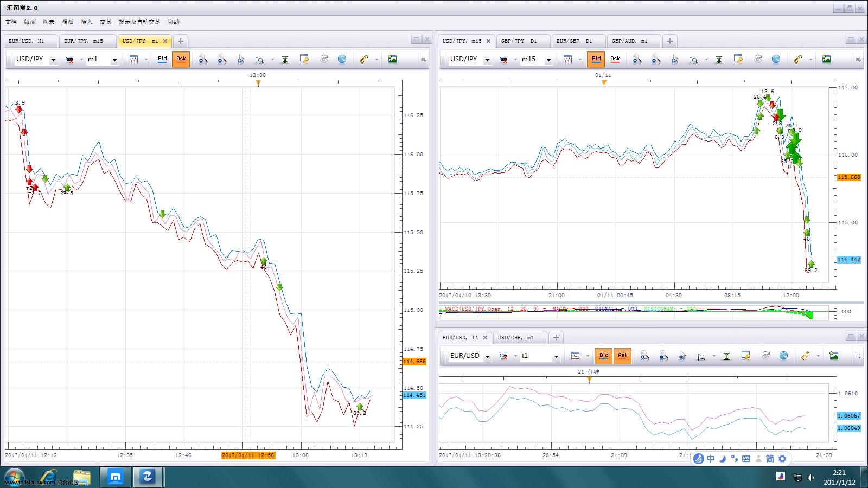Zoom out on the EUR/USD t1 chart
This screenshot has width=868, height=488.
point(663,356)
